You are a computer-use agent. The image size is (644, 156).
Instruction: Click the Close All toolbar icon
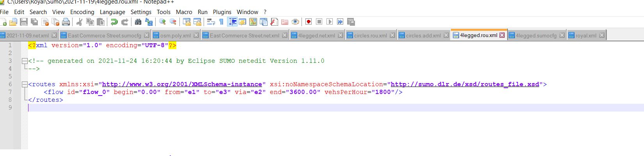pos(55,22)
